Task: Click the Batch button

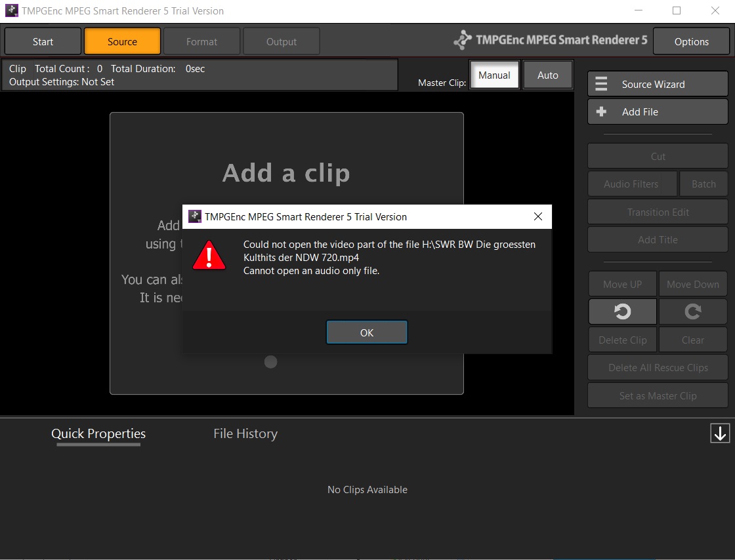Action: pyautogui.click(x=703, y=184)
